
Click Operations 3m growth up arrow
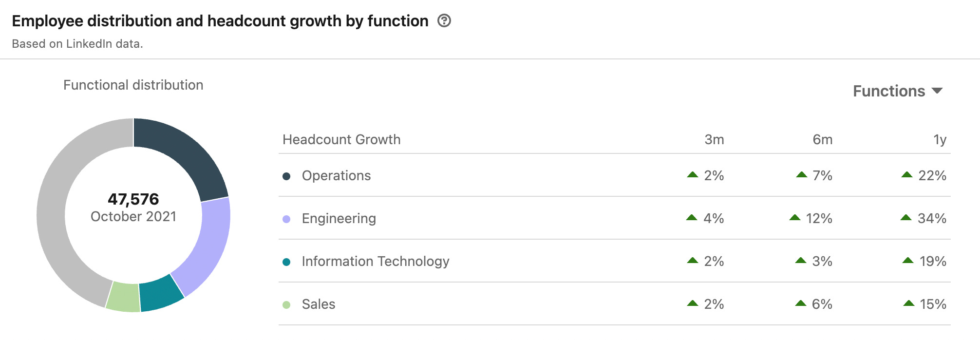click(x=692, y=175)
